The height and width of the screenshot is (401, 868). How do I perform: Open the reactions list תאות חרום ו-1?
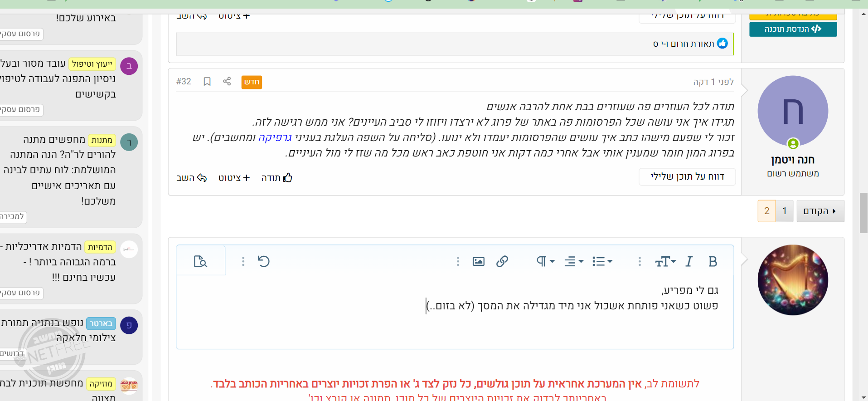pos(684,44)
